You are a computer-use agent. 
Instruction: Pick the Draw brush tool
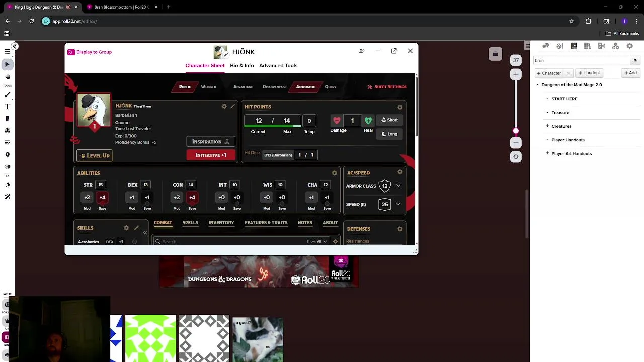click(x=8, y=95)
